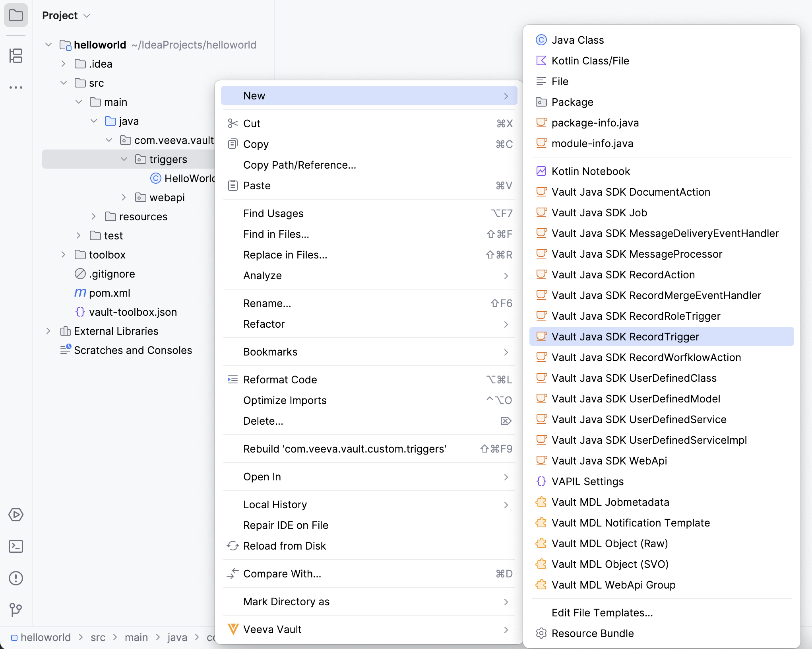Click the Kotlin Class/File icon
812x649 pixels.
pyautogui.click(x=541, y=61)
